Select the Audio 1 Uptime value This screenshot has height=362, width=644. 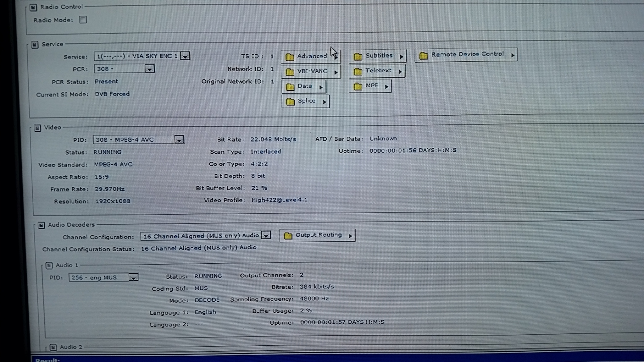pos(342,322)
